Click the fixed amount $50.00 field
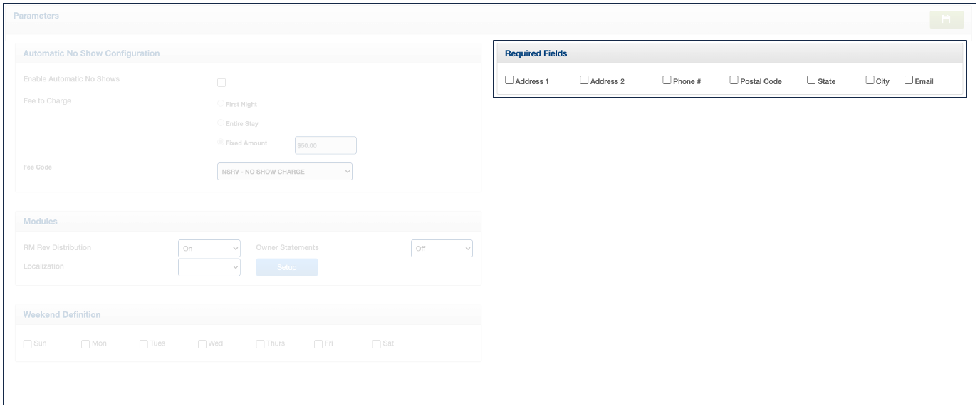This screenshot has height=409, width=980. click(325, 145)
